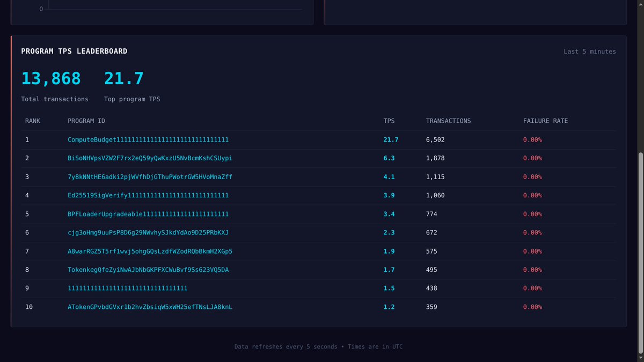Click transaction count 1,878
Image resolution: width=644 pixels, height=362 pixels.
pos(435,158)
